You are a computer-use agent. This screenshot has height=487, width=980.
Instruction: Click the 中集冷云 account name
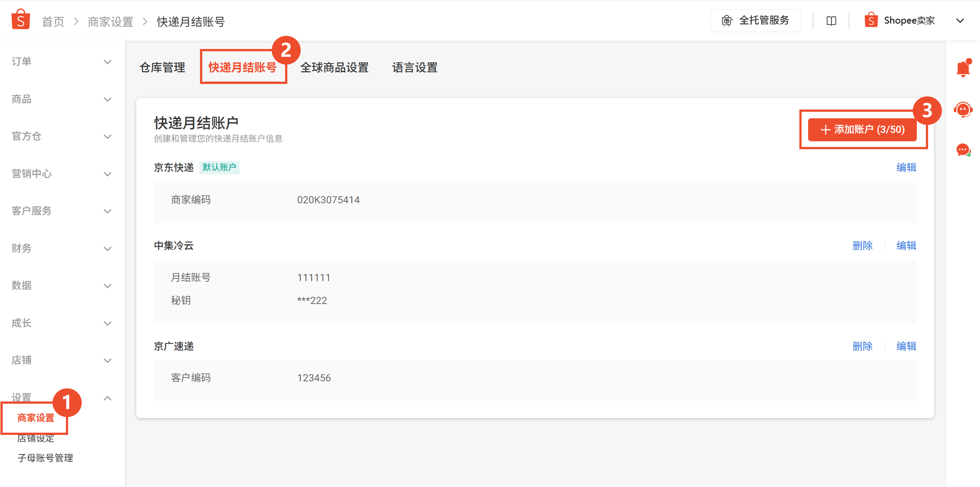point(174,246)
